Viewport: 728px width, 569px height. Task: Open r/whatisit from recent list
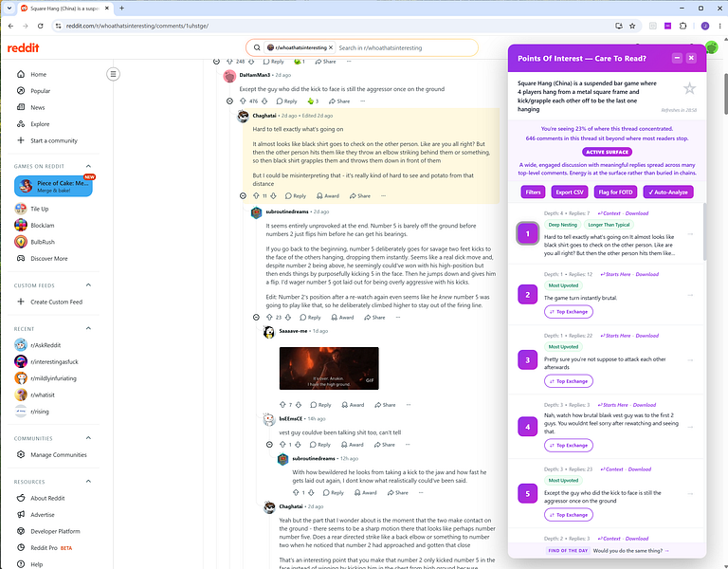tap(43, 395)
